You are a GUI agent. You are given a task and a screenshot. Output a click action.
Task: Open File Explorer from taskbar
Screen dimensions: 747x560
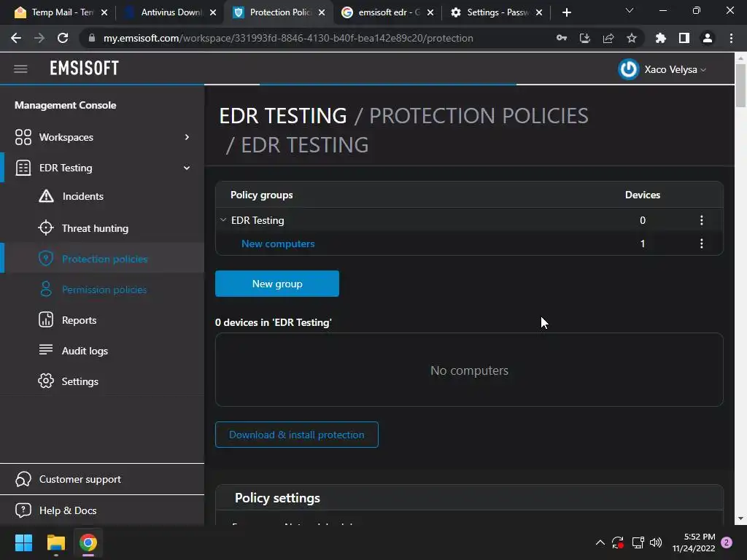point(55,542)
